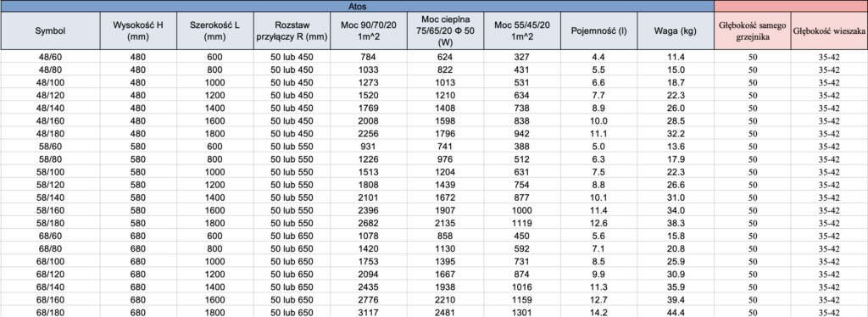This screenshot has width=868, height=317.
Task: Click the weight value 44.4 cell
Action: point(676,312)
